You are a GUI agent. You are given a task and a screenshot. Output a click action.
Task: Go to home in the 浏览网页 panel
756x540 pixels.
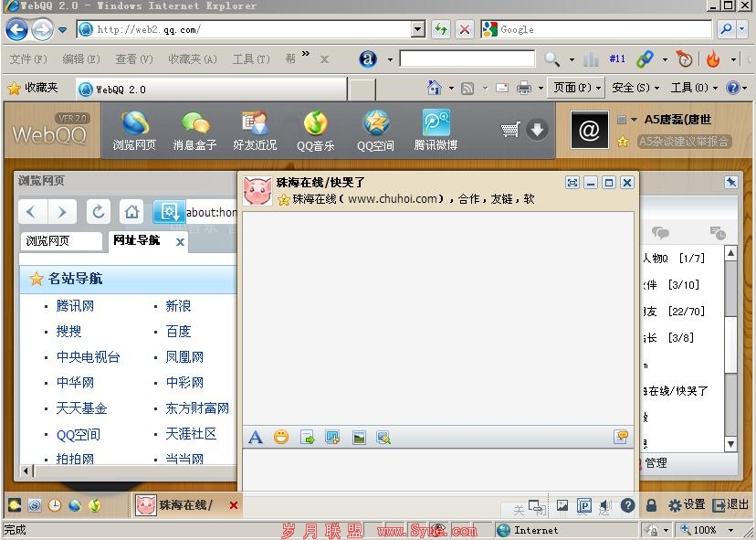click(x=131, y=212)
